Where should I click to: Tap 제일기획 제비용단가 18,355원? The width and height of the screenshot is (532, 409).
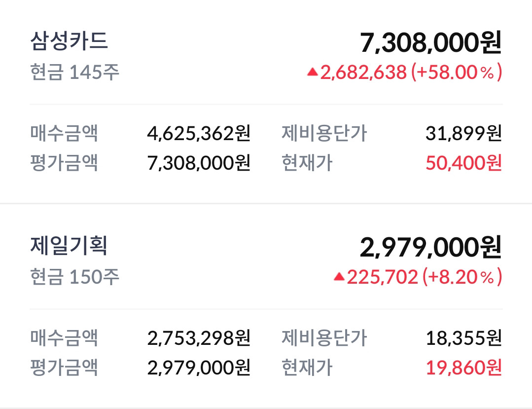pyautogui.click(x=463, y=338)
